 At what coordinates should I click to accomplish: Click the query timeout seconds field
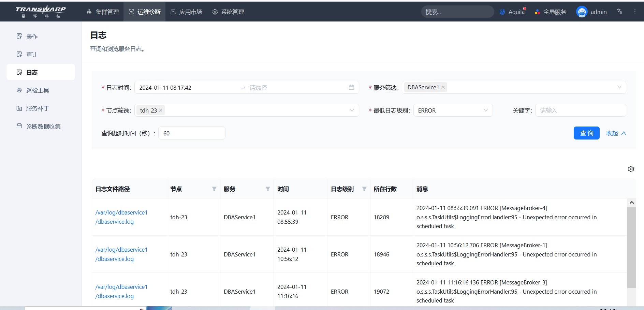(x=192, y=133)
